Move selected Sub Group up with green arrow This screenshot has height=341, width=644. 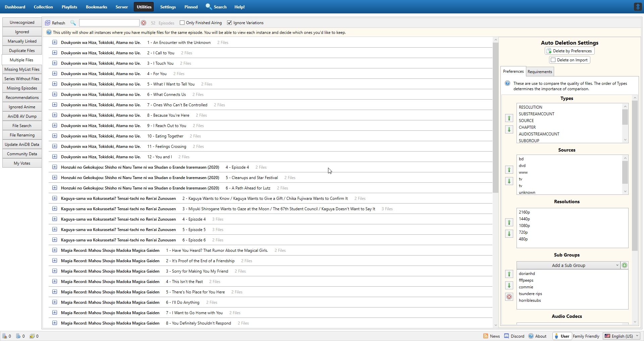coord(509,274)
